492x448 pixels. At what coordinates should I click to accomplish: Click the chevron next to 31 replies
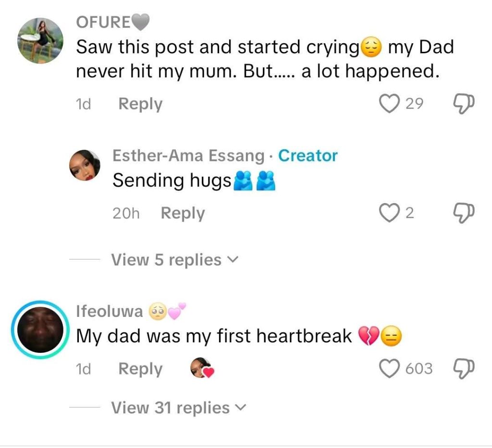240,408
